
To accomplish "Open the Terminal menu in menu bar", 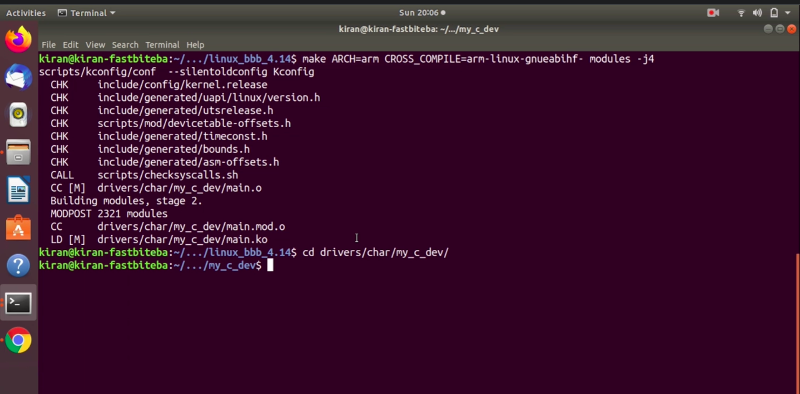I will click(162, 44).
